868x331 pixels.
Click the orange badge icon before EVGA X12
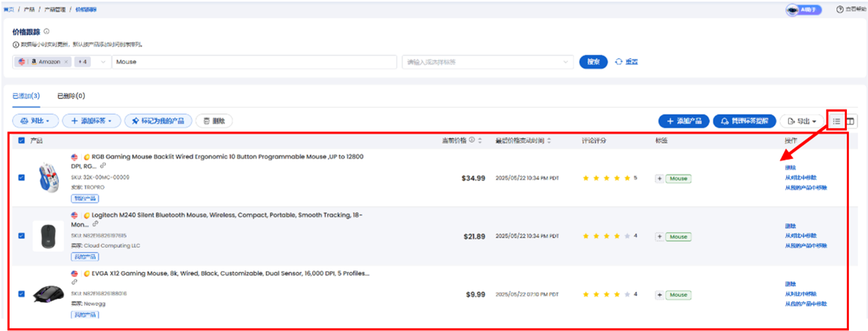pyautogui.click(x=86, y=273)
